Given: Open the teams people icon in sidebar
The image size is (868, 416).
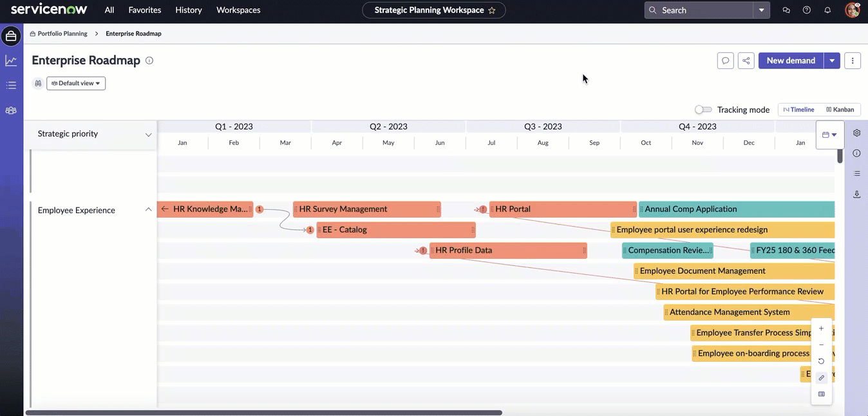Looking at the screenshot, I should tap(11, 110).
